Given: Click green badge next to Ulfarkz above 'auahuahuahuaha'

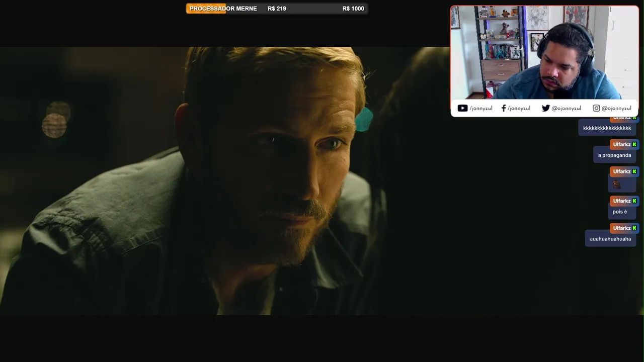Looking at the screenshot, I should tap(634, 228).
